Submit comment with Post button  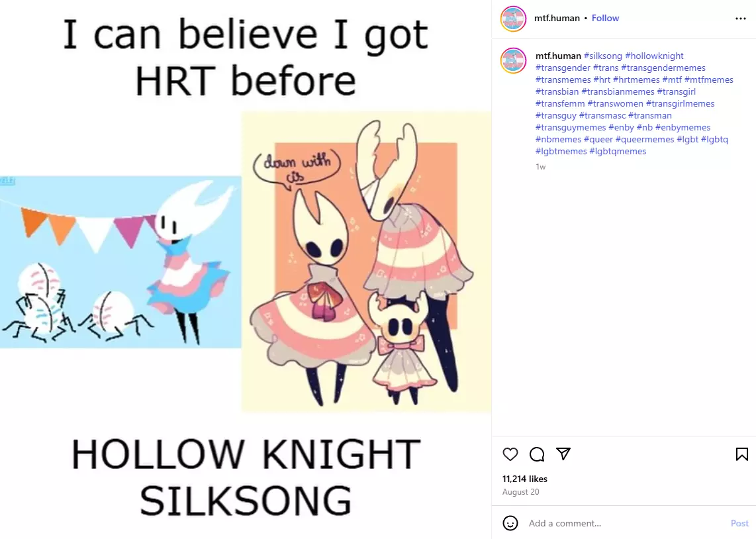(x=739, y=523)
